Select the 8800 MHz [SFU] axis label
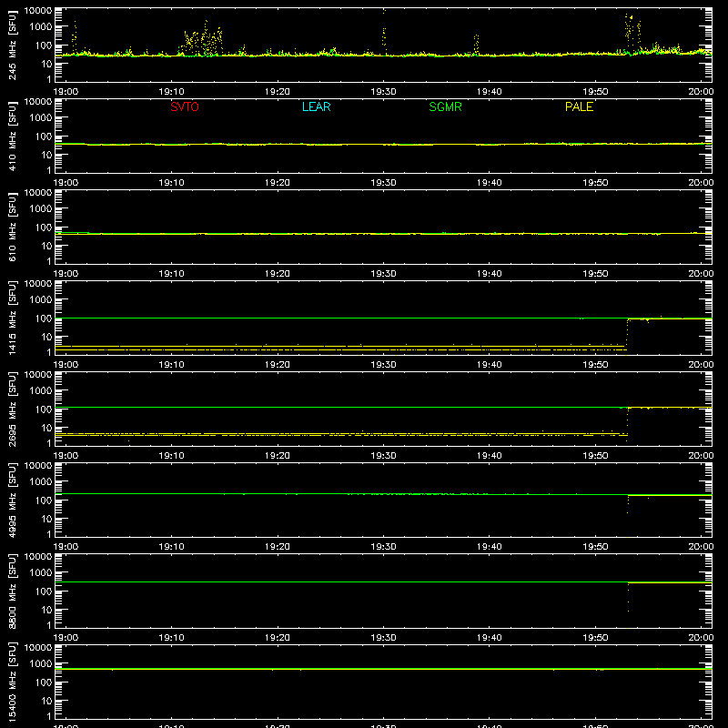The height and width of the screenshot is (728, 728). 13,591
